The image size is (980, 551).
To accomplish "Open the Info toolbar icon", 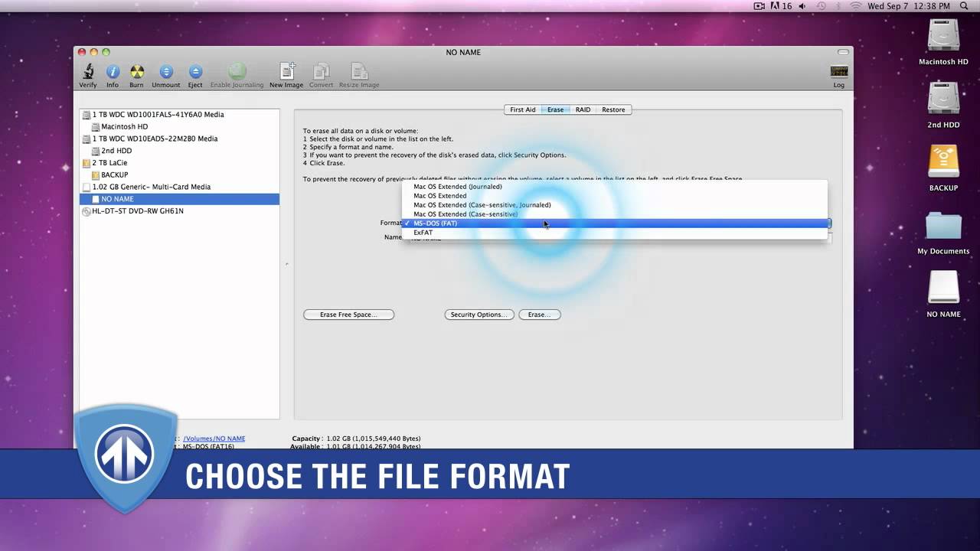I will pyautogui.click(x=113, y=72).
